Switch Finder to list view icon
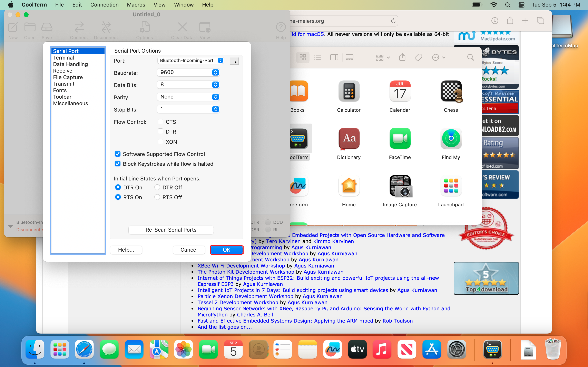The width and height of the screenshot is (588, 367). tap(317, 57)
